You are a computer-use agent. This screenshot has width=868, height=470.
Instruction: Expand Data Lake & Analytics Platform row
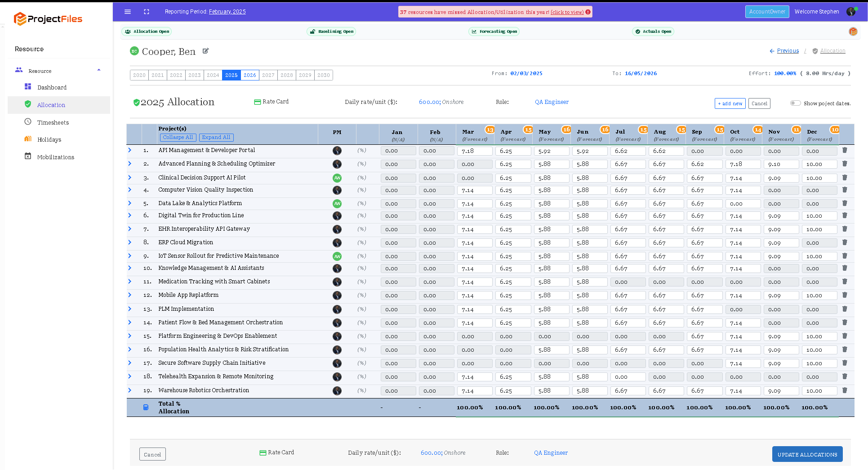click(130, 203)
